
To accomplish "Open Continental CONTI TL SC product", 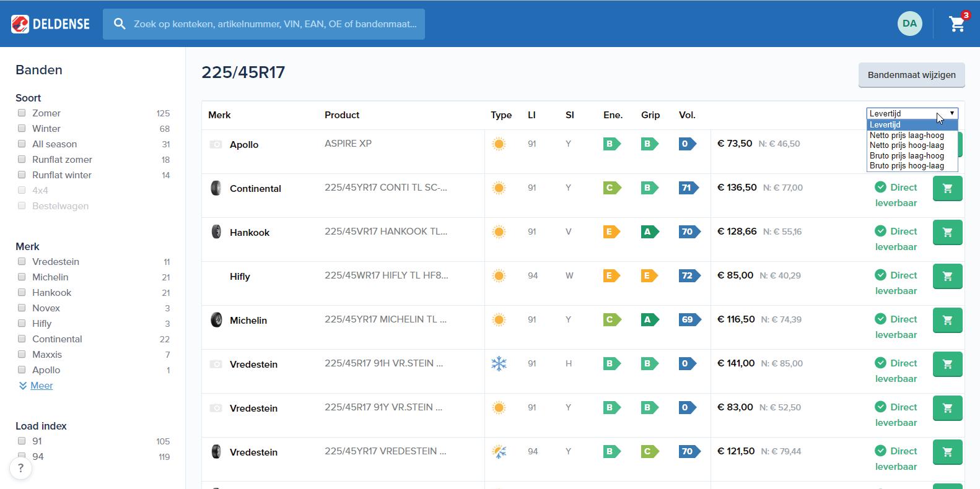I will pyautogui.click(x=386, y=188).
